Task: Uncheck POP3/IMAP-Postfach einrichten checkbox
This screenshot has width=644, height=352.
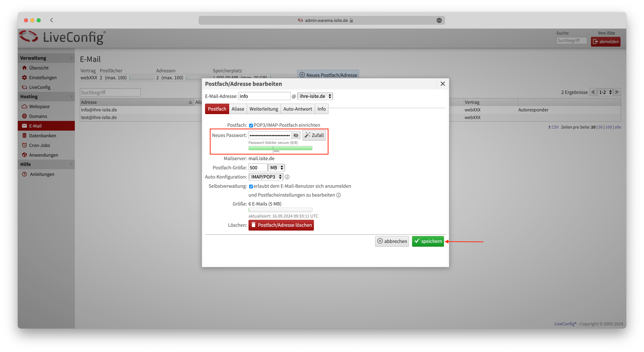Action: pyautogui.click(x=251, y=125)
